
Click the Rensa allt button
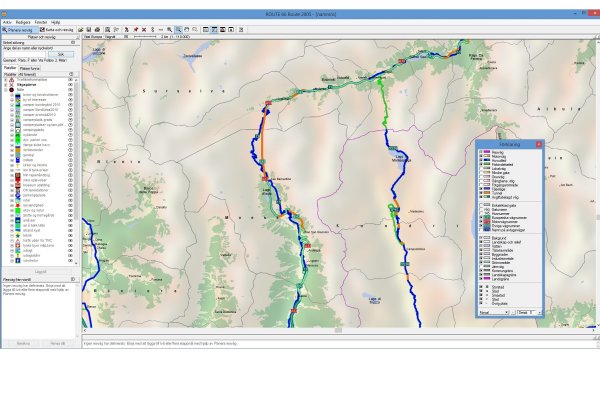coord(57,343)
